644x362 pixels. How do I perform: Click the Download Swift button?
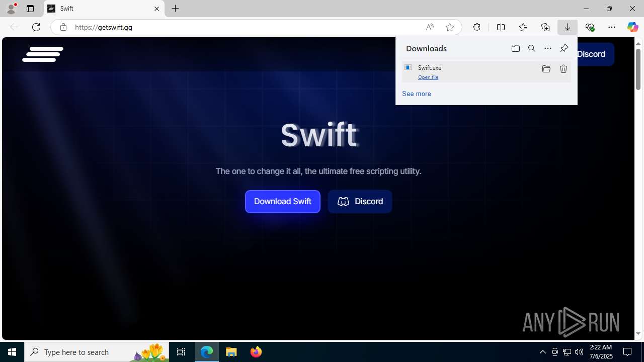[283, 202]
